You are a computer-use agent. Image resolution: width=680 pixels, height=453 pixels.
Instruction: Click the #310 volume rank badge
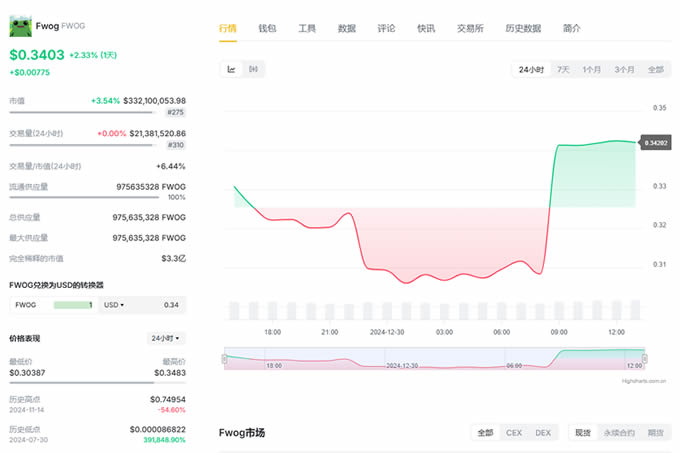[176, 145]
